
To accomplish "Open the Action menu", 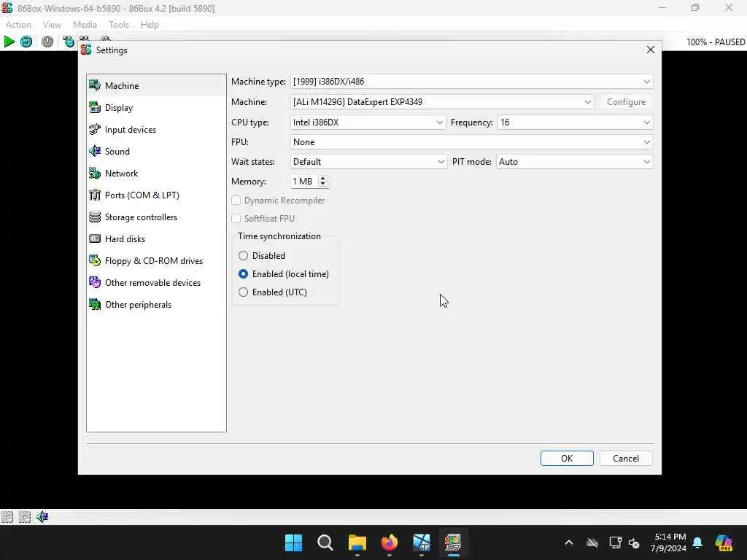I will [x=18, y=25].
